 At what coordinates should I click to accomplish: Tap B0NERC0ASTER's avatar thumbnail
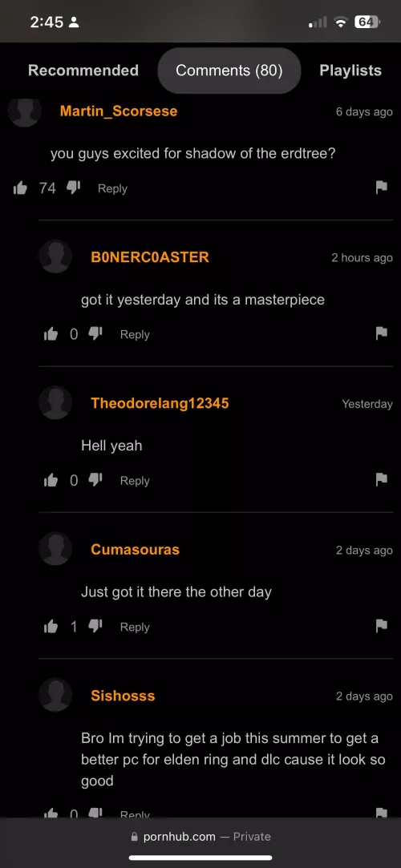pos(55,256)
